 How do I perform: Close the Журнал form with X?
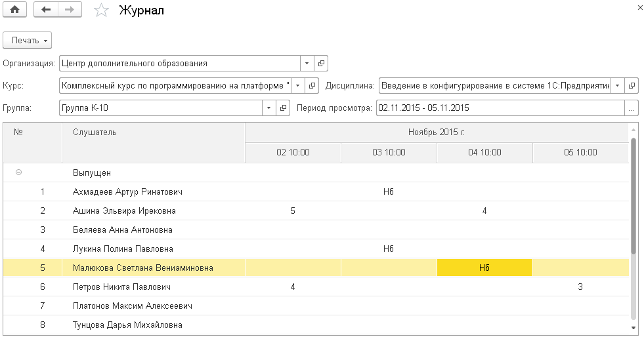click(x=640, y=6)
